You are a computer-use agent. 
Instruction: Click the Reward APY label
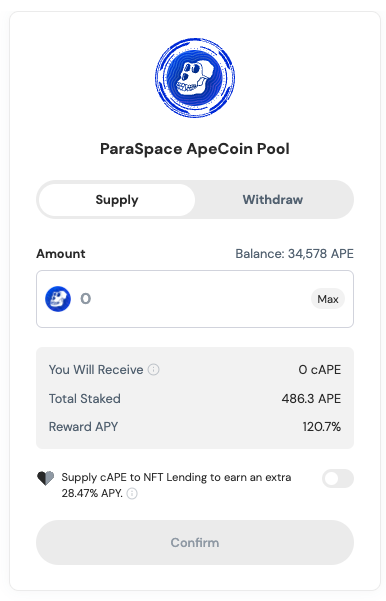[x=83, y=427]
